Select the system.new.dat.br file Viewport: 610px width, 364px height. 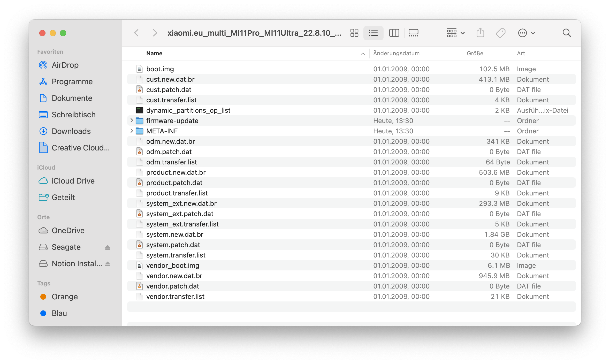coord(352,234)
